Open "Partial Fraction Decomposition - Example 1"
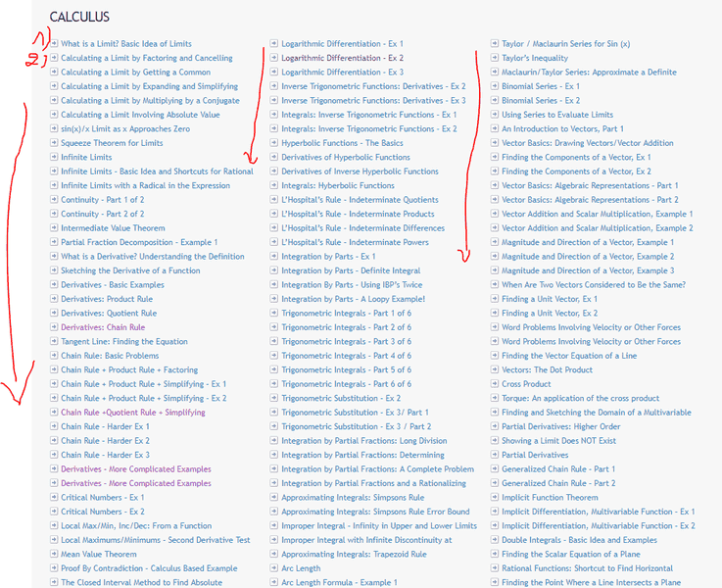722x588 pixels. [139, 242]
